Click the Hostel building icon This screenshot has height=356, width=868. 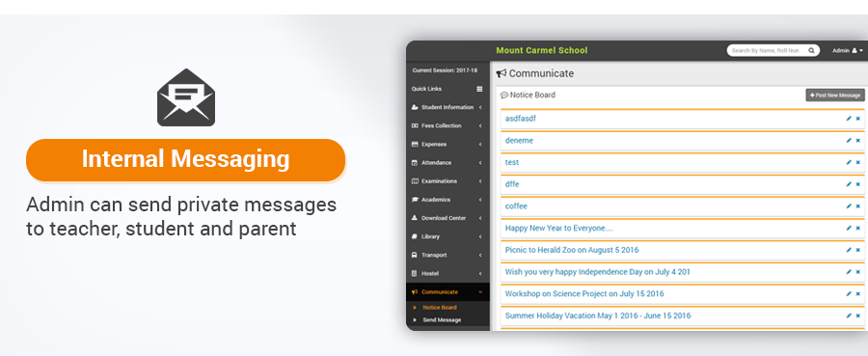415,273
